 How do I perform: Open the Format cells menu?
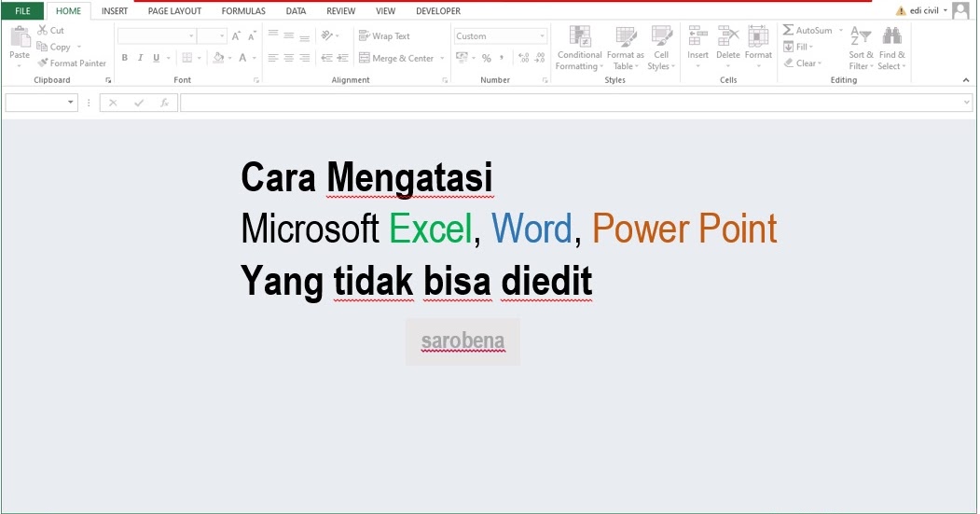758,47
